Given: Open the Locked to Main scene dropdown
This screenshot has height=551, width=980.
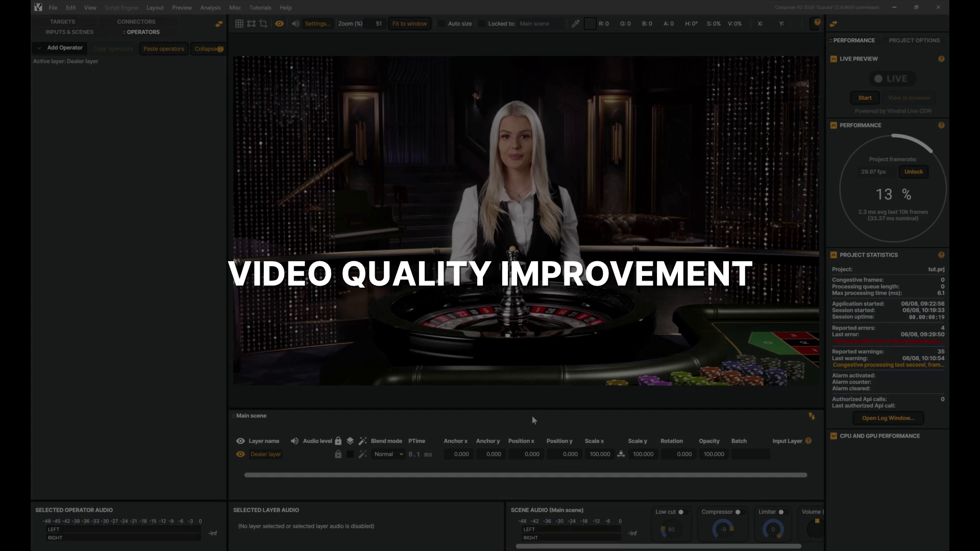Looking at the screenshot, I should click(x=541, y=23).
